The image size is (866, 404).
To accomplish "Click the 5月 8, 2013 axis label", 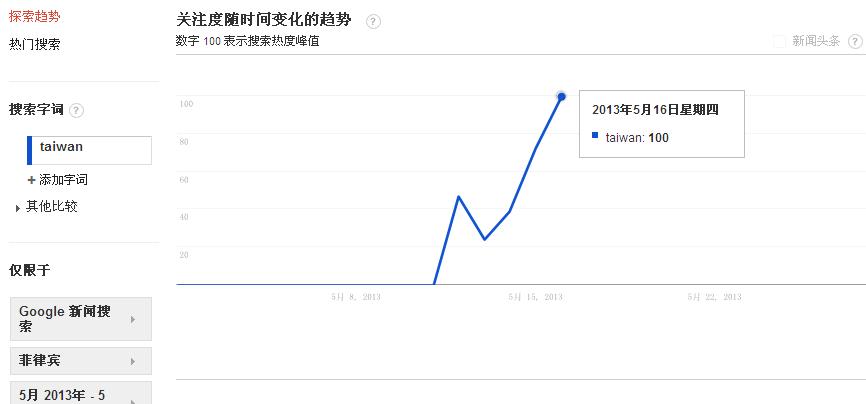I will 356,297.
